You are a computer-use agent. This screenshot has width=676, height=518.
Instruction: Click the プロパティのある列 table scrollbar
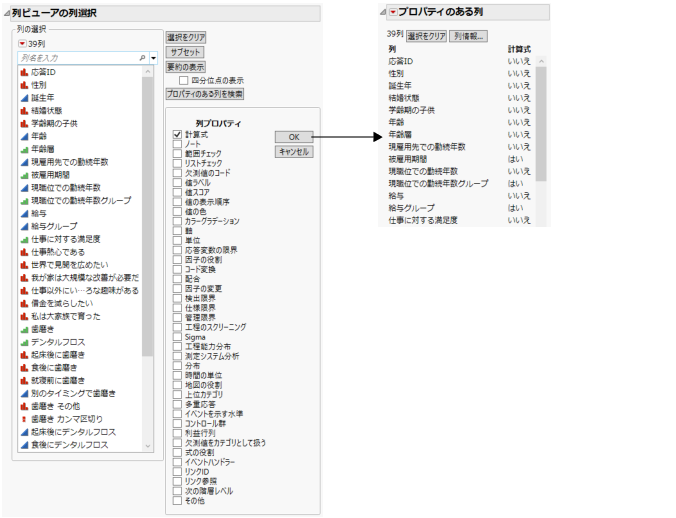[x=541, y=124]
